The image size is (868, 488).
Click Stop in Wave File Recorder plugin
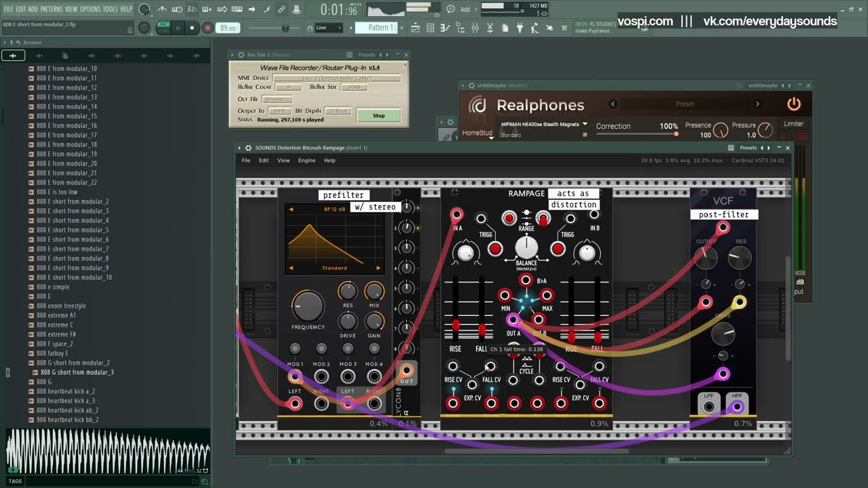[x=378, y=116]
